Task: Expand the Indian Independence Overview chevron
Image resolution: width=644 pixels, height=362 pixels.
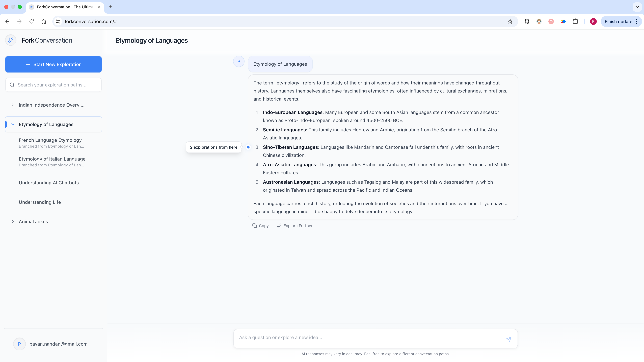Action: pos(13,105)
